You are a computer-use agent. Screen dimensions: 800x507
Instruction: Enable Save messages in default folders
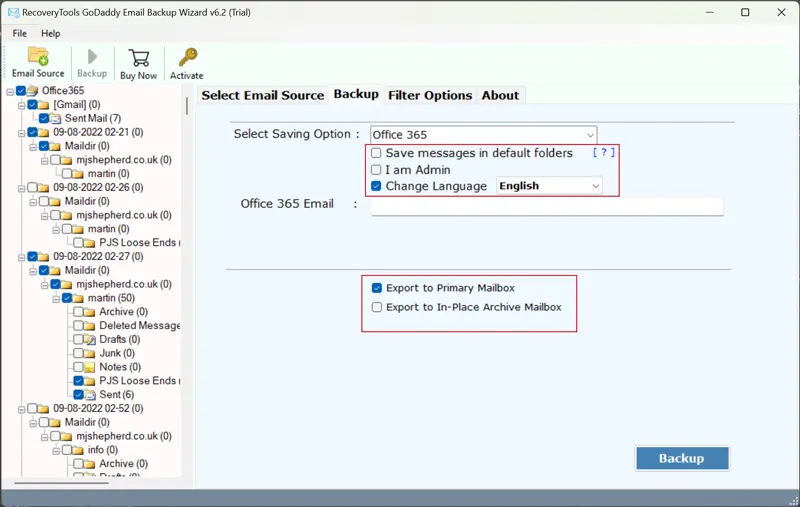pos(376,153)
